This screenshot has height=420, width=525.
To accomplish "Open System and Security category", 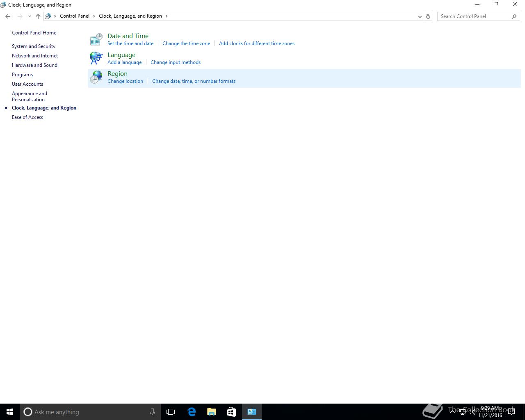I will [x=34, y=46].
